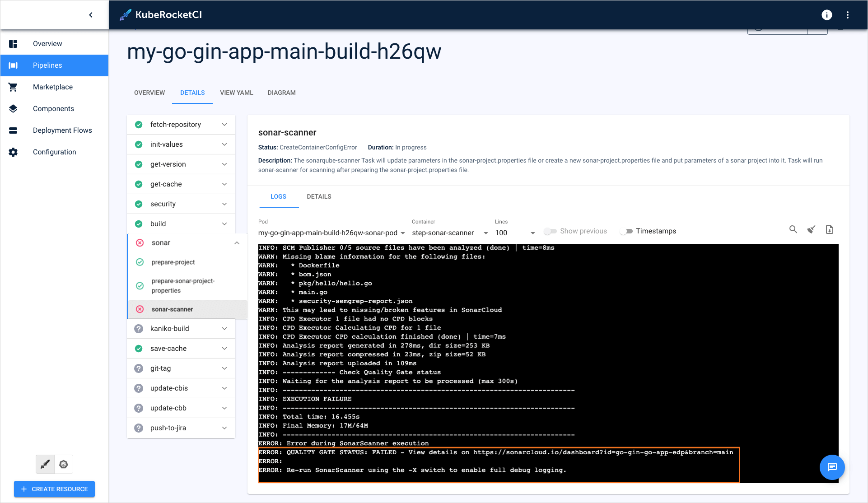Screen dimensions: 868x503
Task: Click the chat/feedback floating icon
Action: [832, 467]
